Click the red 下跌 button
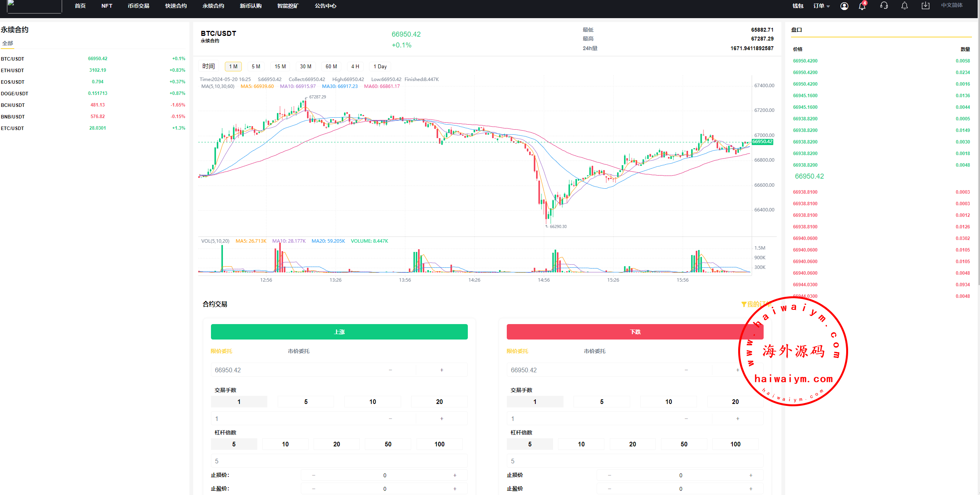 point(635,332)
